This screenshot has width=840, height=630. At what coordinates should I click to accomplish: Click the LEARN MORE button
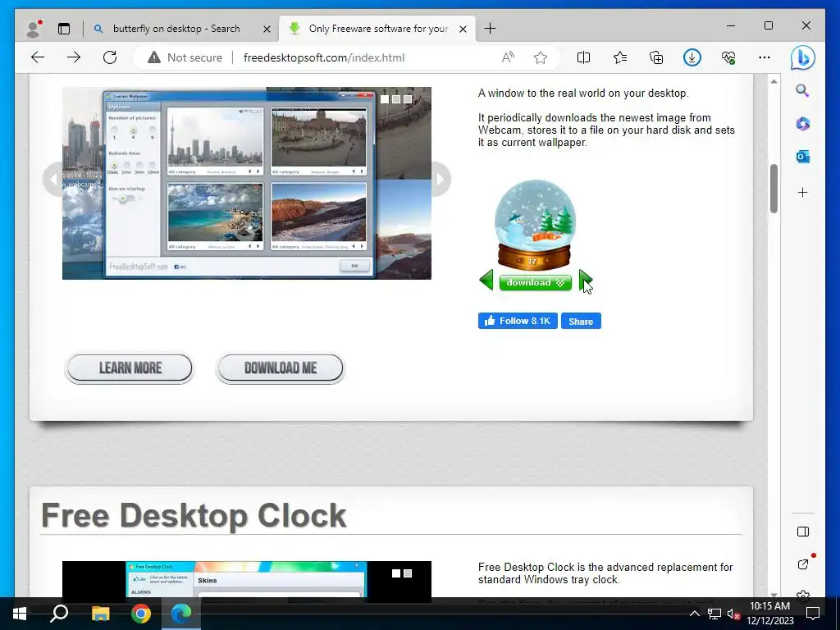pyautogui.click(x=129, y=368)
